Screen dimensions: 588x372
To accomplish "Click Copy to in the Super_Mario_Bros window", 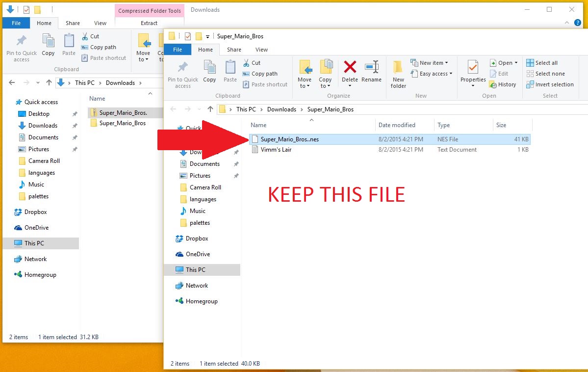I will coord(325,74).
